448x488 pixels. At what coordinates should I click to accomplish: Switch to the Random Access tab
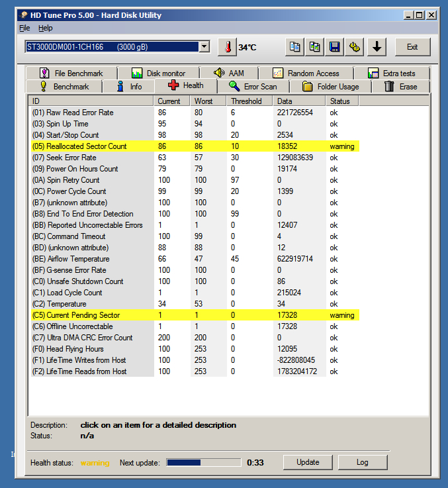click(306, 73)
